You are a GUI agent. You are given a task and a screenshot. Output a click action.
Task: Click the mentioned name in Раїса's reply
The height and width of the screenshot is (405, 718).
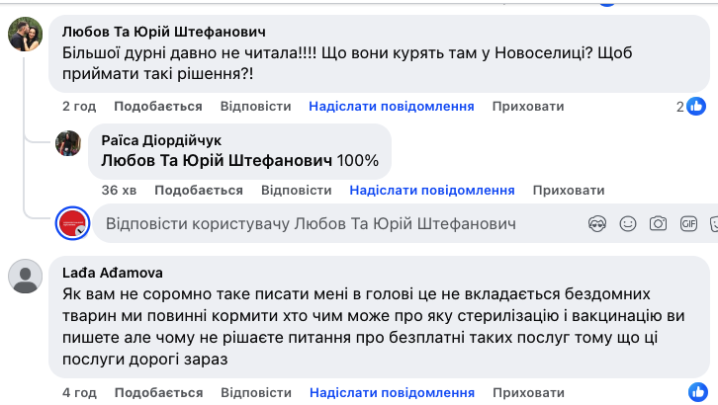216,160
